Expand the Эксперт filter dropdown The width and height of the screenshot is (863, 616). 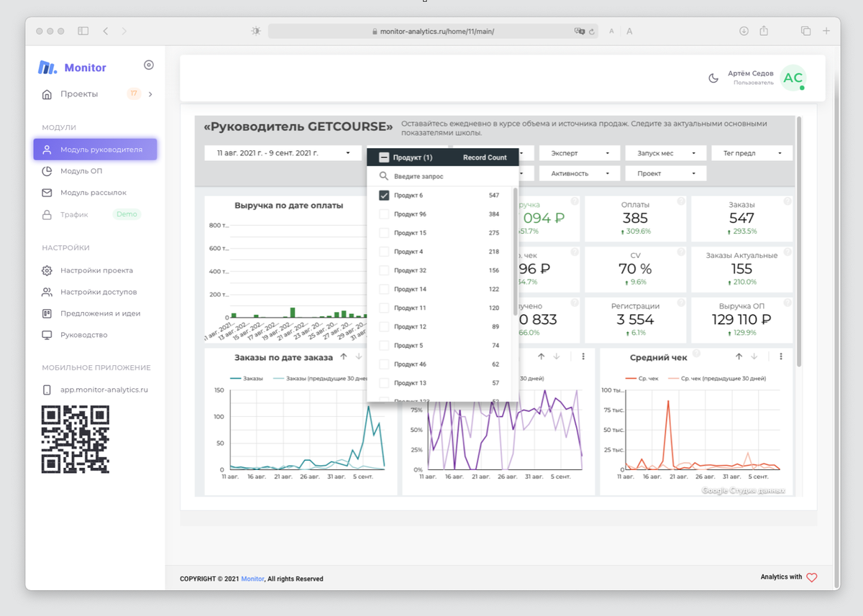pyautogui.click(x=580, y=153)
